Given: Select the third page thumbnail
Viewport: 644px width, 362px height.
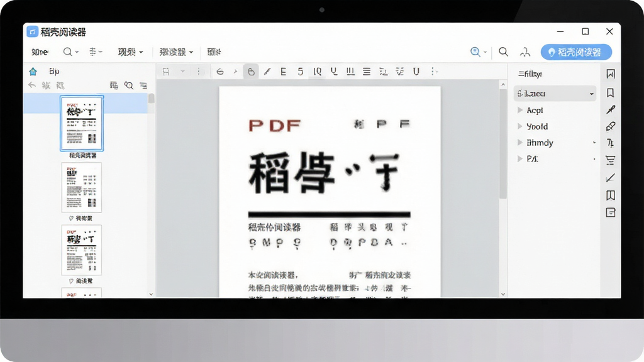Looking at the screenshot, I should 82,250.
